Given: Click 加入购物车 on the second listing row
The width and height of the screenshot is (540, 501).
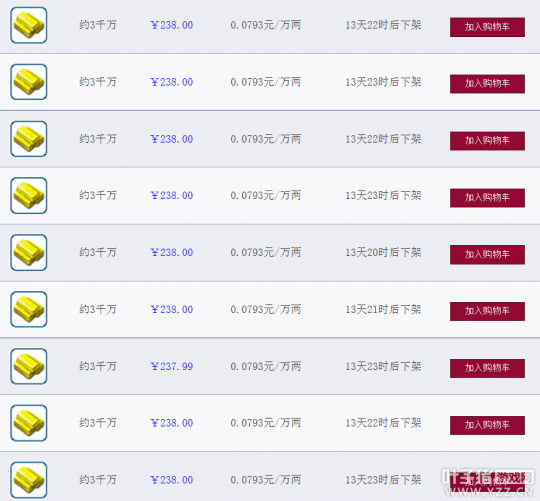Looking at the screenshot, I should pos(487,84).
